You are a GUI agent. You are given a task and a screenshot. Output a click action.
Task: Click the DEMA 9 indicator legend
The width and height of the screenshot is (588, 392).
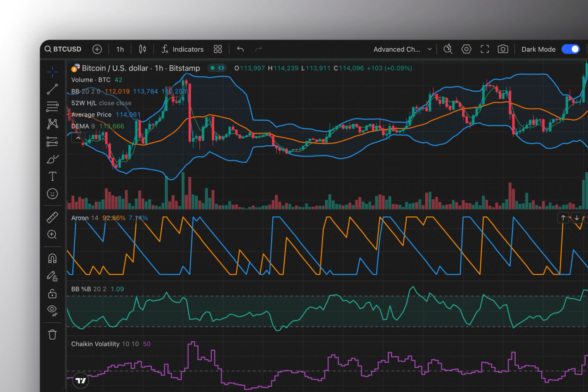[83, 126]
